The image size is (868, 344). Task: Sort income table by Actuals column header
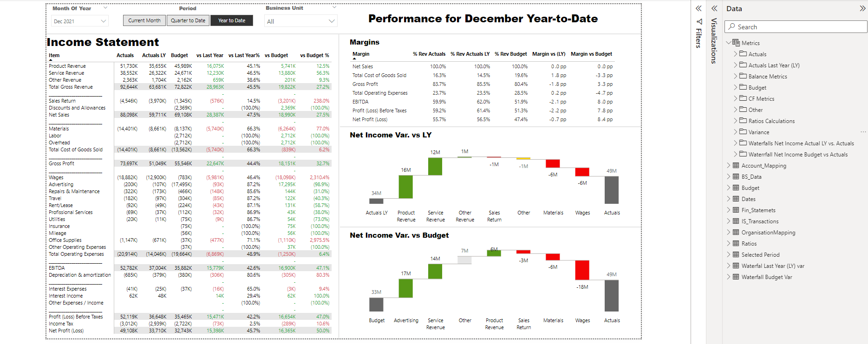click(x=125, y=55)
